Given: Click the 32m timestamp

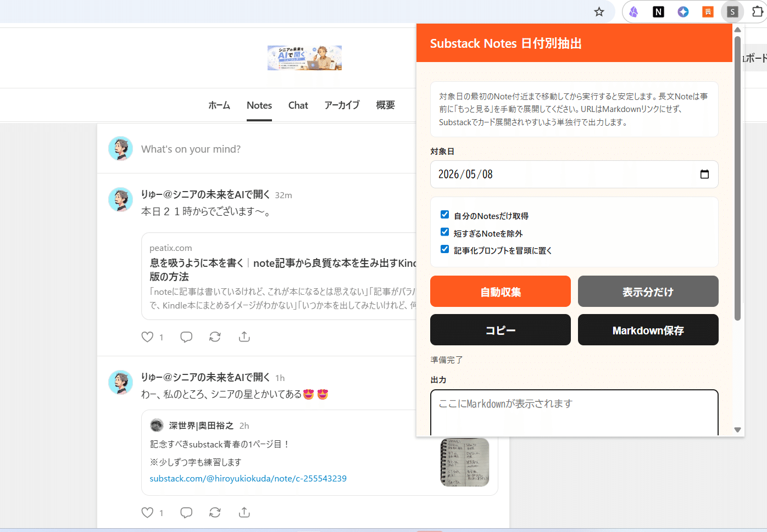Looking at the screenshot, I should coord(284,195).
